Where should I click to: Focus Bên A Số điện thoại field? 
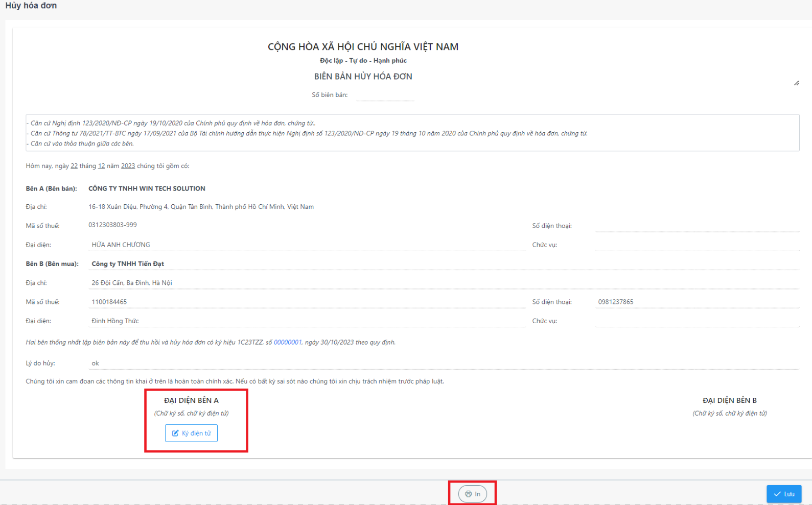(697, 226)
